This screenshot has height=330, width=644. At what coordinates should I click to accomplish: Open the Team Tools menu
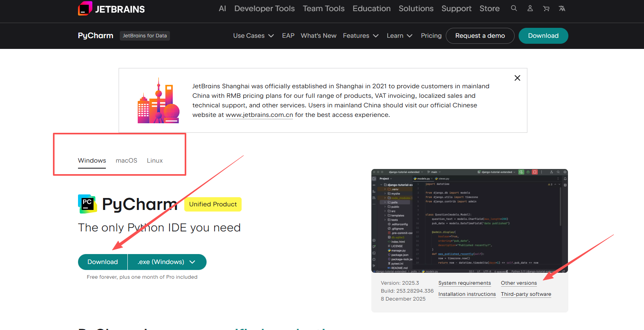(324, 8)
